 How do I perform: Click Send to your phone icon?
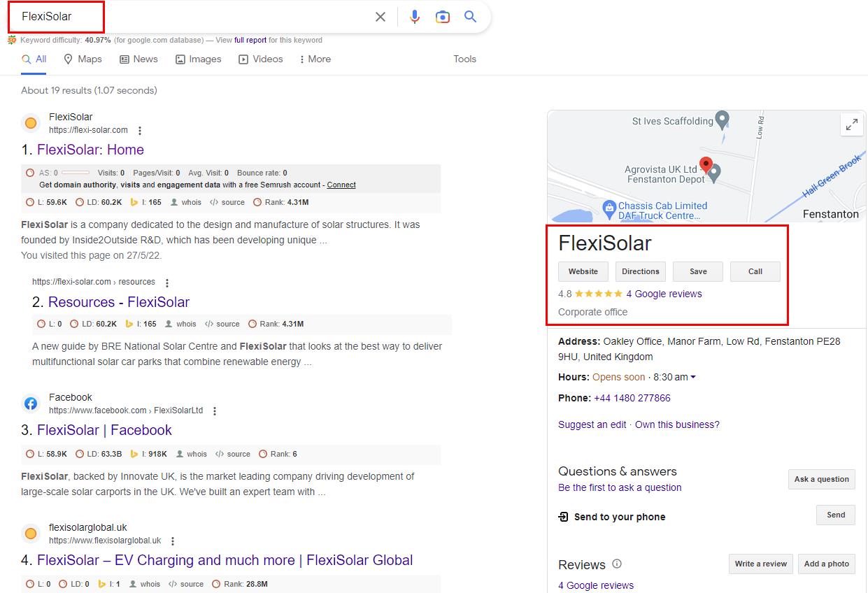(564, 517)
